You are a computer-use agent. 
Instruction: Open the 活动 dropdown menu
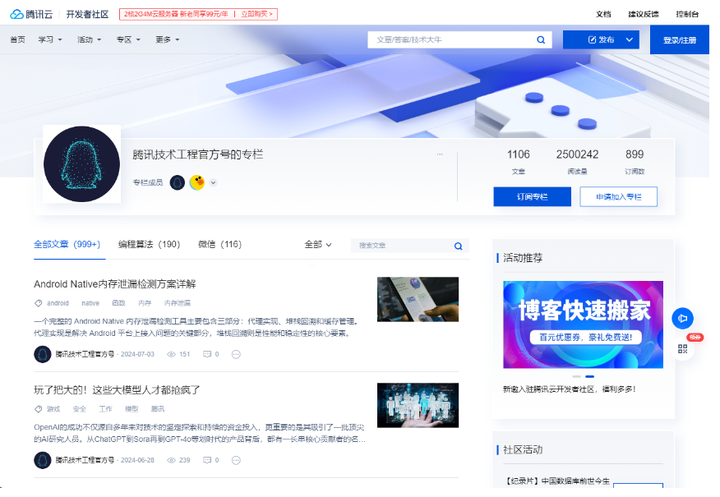click(89, 40)
